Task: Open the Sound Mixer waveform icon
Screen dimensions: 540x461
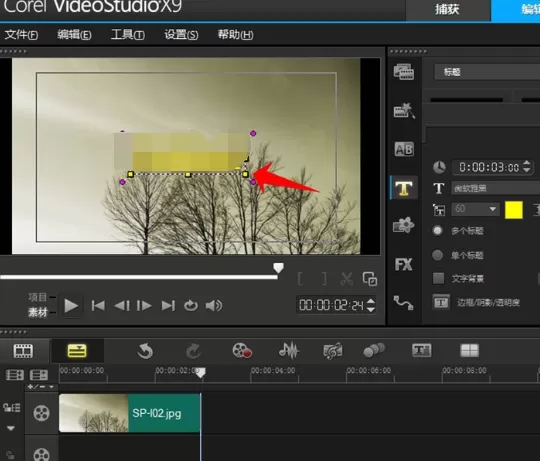Action: click(x=289, y=351)
